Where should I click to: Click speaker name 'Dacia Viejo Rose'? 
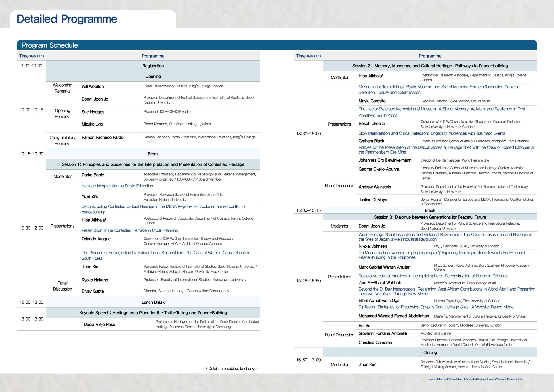point(99,325)
